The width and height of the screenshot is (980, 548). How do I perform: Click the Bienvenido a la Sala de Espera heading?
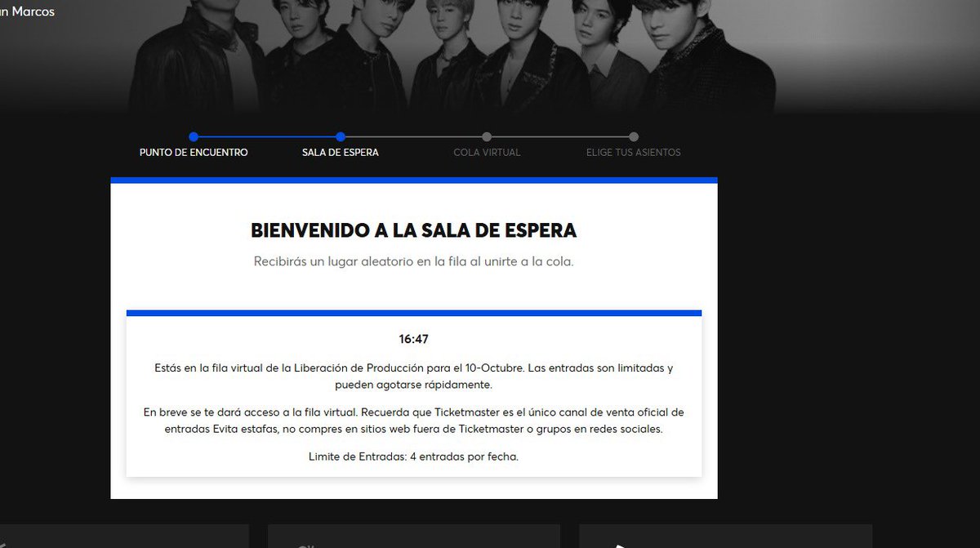point(414,230)
